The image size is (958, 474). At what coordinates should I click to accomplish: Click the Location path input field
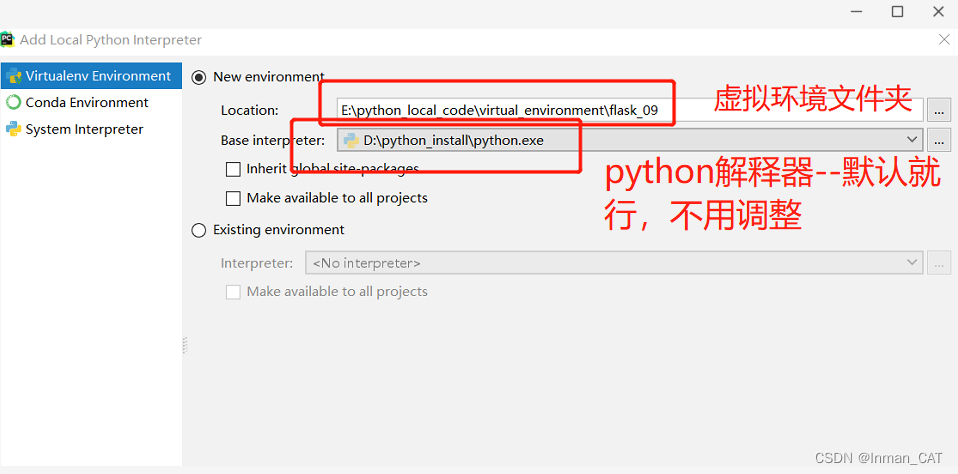[630, 111]
